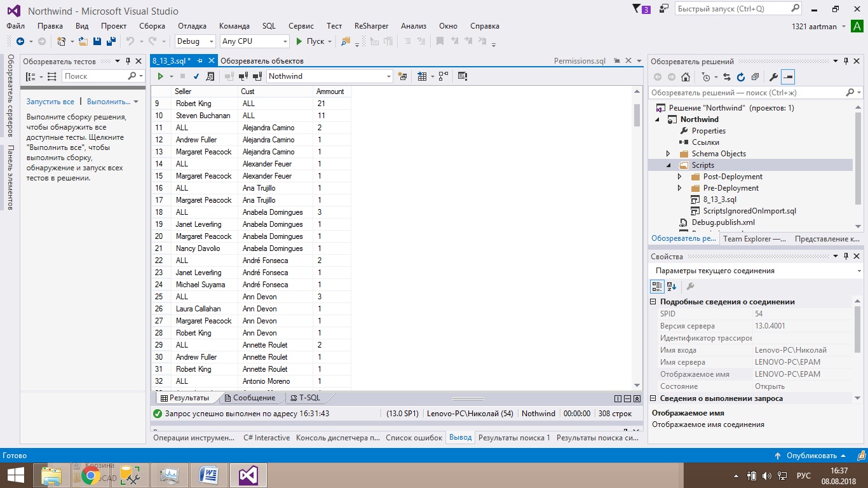Click the Estimated Execution Plan icon
Screen dimensions: 868x488
point(210,76)
